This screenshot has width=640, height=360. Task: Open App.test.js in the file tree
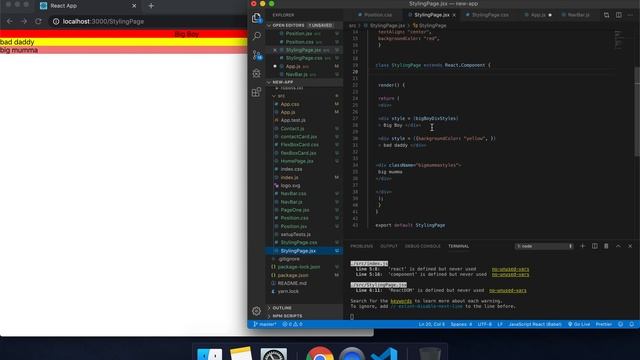coord(304,120)
